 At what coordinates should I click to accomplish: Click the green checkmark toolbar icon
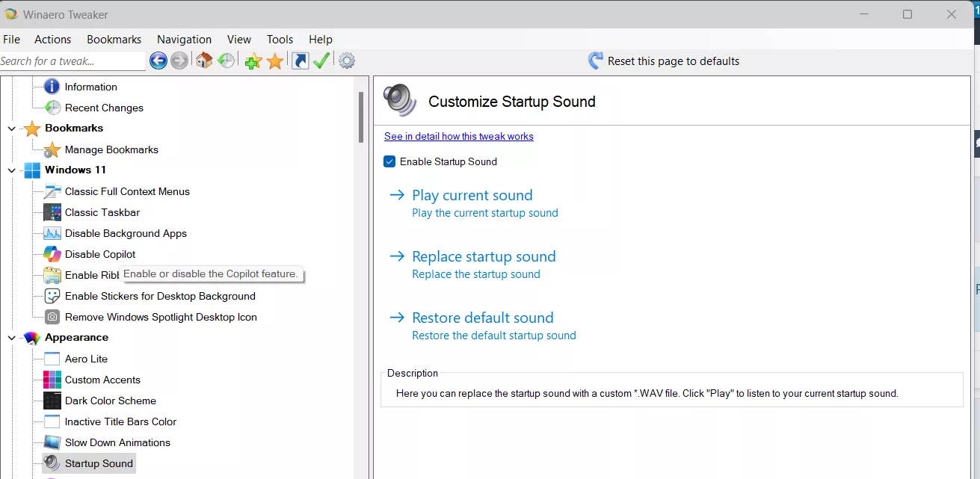(321, 61)
